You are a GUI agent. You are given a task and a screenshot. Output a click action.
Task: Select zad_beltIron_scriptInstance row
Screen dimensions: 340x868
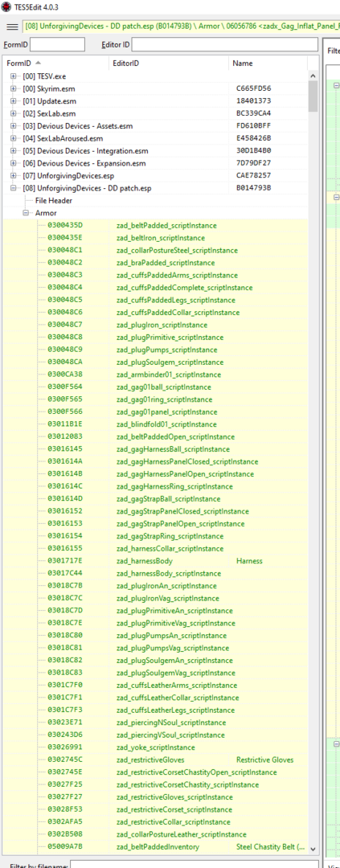point(155,238)
